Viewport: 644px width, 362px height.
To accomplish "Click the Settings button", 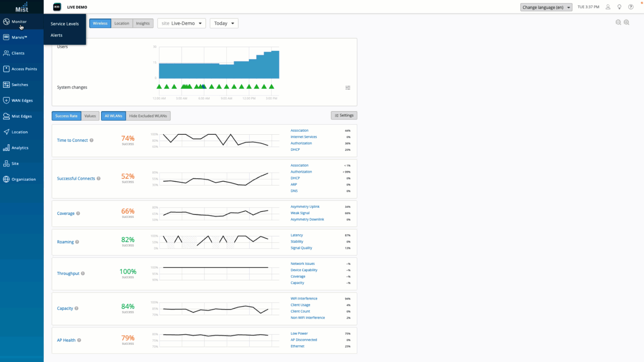I will (x=344, y=115).
